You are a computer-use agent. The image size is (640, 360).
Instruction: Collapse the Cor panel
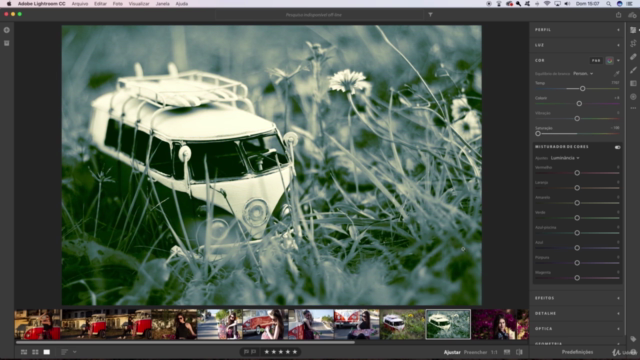pos(618,60)
